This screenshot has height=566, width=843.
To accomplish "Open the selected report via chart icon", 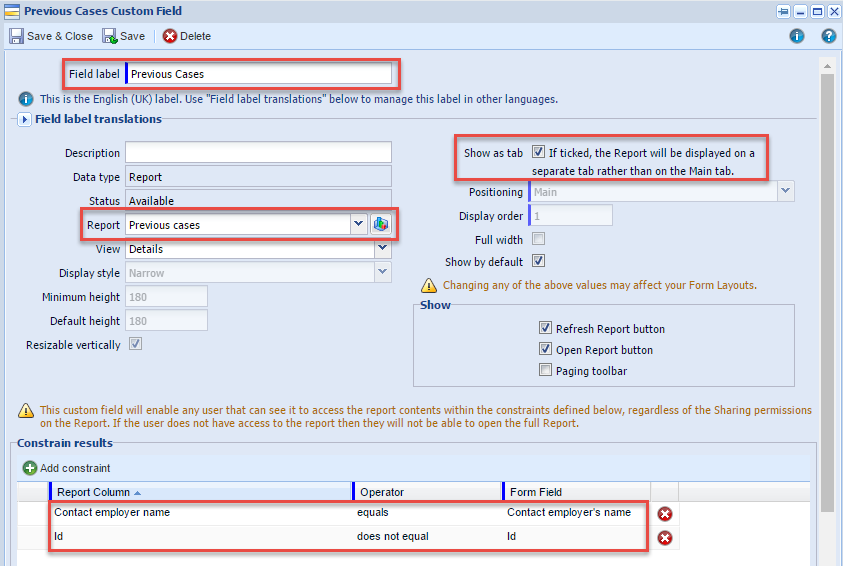I will click(x=381, y=224).
